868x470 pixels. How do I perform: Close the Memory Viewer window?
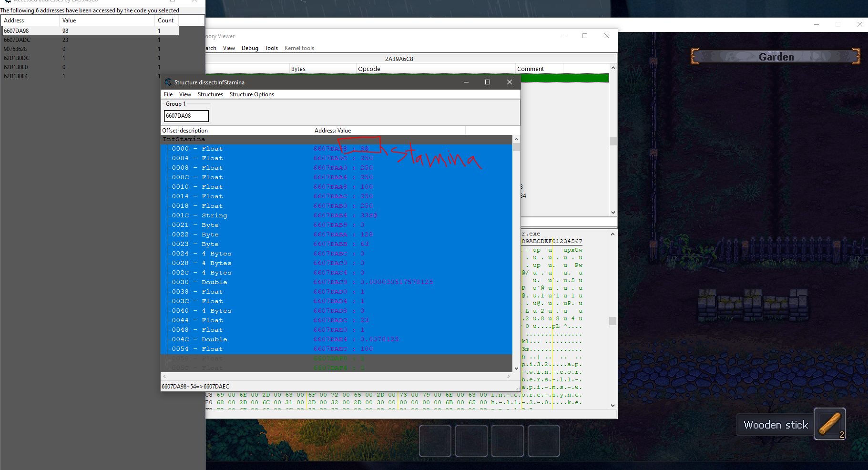(x=606, y=36)
